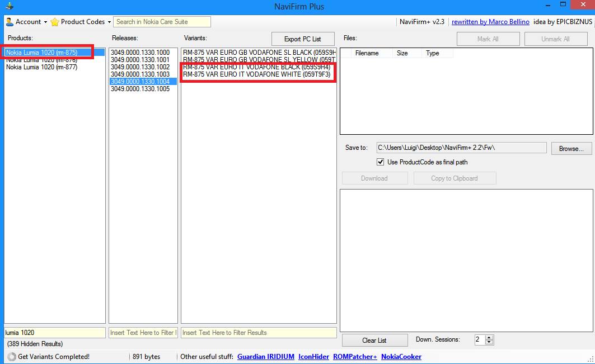Increase the Down. Sessions value
Image resolution: width=595 pixels, height=364 pixels.
[489, 338]
